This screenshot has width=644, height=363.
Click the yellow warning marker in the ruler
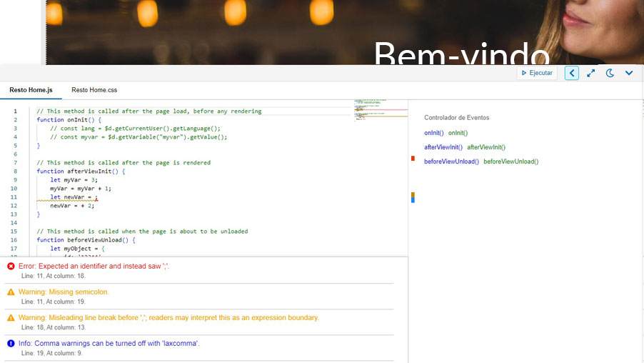tap(413, 195)
